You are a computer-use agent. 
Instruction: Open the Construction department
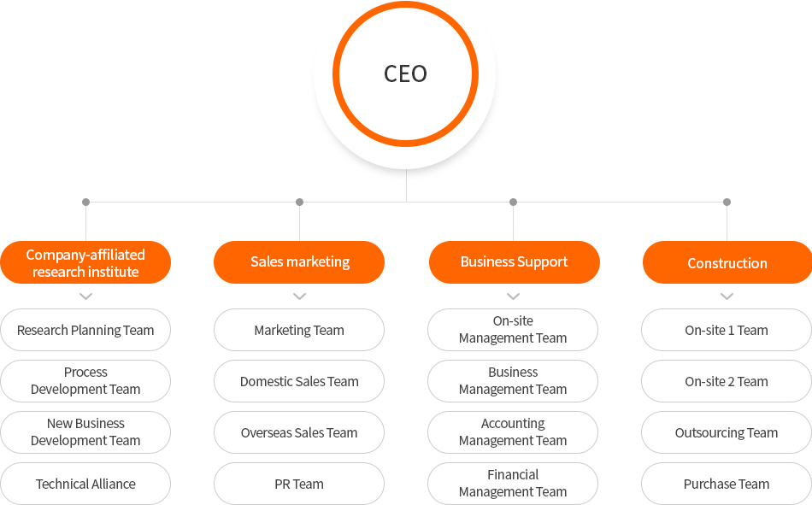tap(727, 262)
